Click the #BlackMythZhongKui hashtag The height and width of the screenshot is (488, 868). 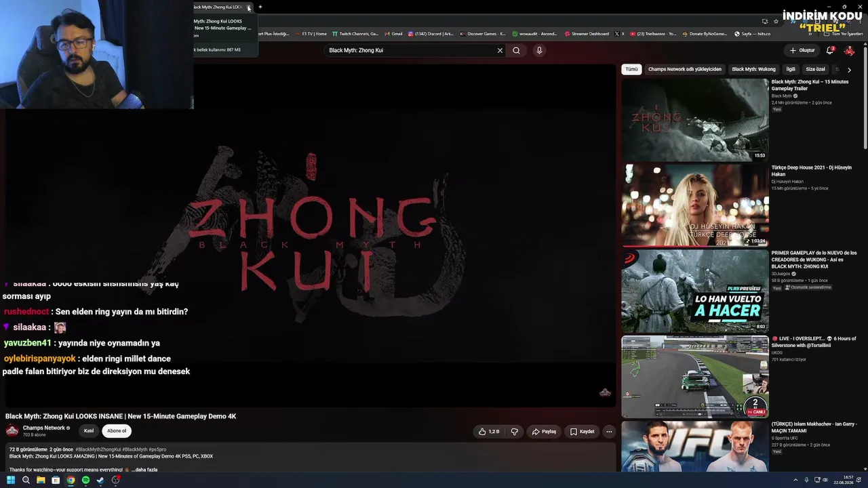click(x=98, y=449)
